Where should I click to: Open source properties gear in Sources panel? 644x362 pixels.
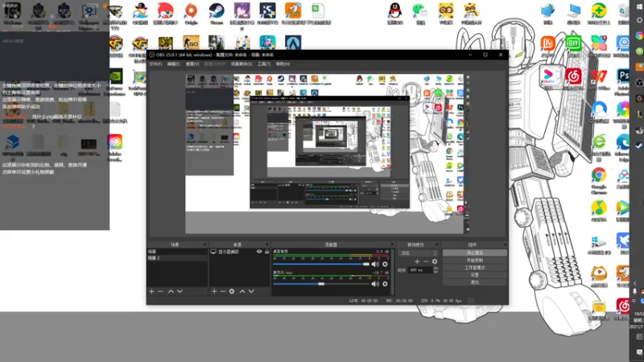click(232, 291)
